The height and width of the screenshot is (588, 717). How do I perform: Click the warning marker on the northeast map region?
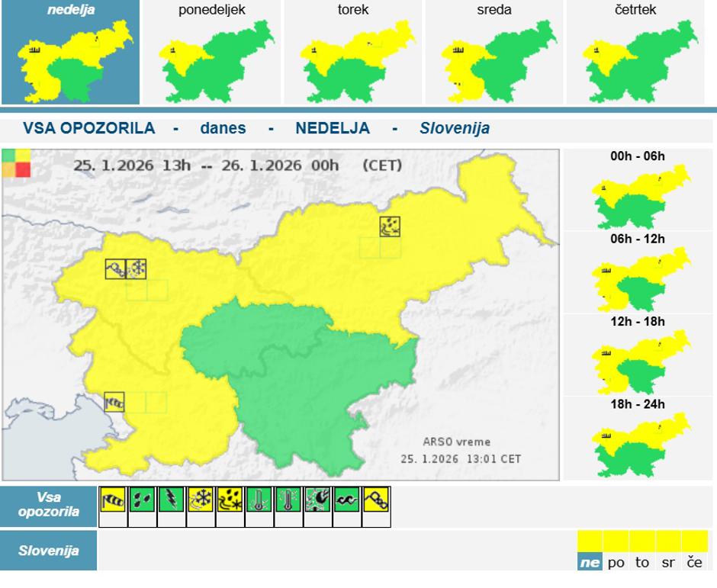click(391, 227)
